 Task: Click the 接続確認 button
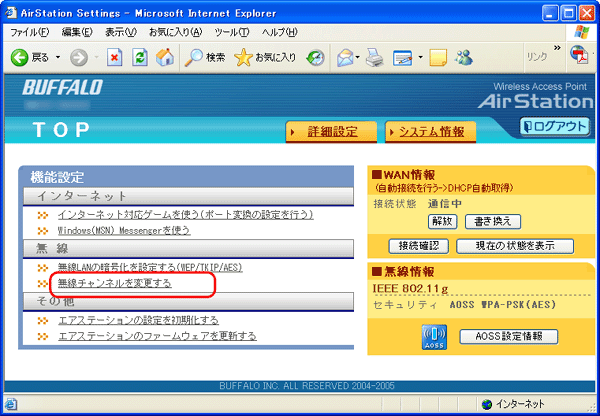click(x=419, y=246)
